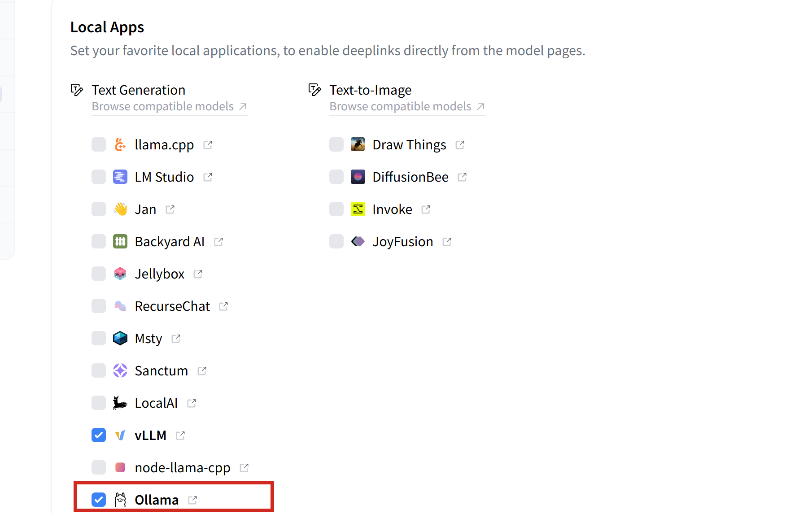The width and height of the screenshot is (812, 514).
Task: Enable the LM Studio checkbox
Action: [x=99, y=177]
